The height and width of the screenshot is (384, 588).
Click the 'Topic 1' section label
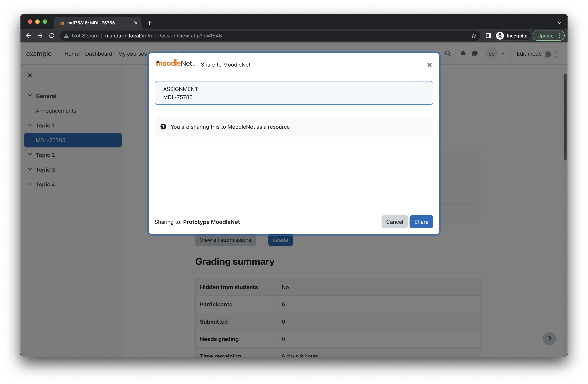click(45, 125)
